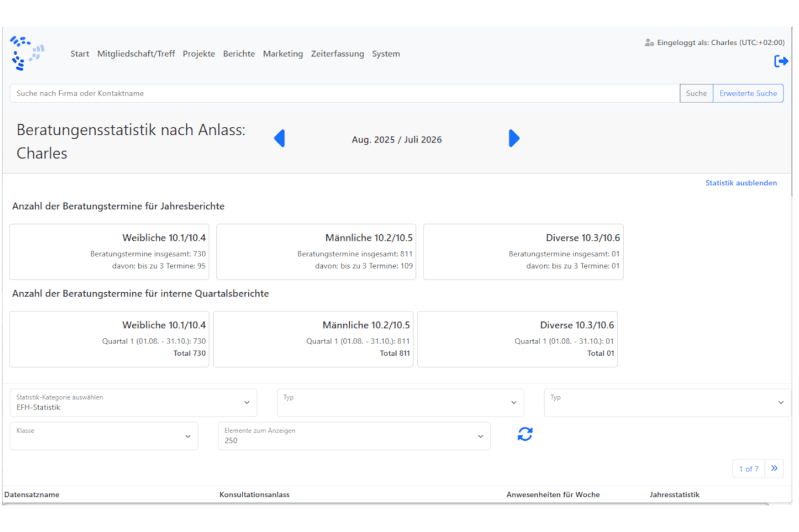Screen dimensions: 799x532
Task: Click the blue refresh icon
Action: [x=525, y=434]
